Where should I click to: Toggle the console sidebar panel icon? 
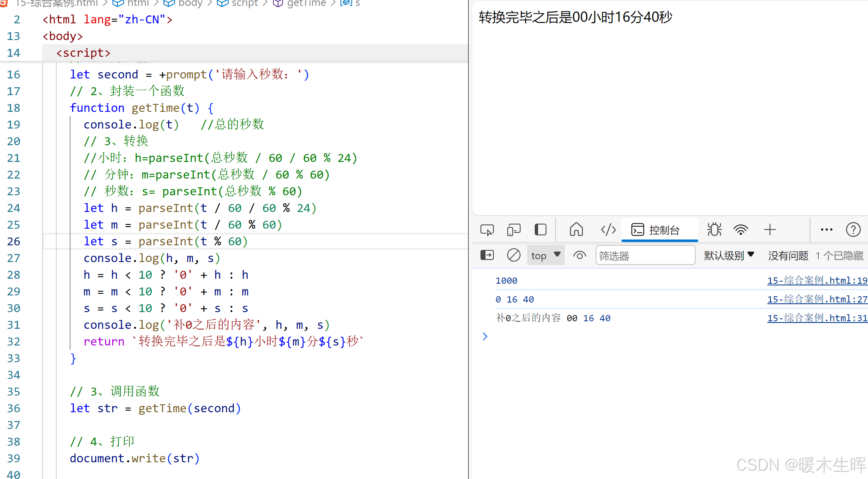[487, 255]
